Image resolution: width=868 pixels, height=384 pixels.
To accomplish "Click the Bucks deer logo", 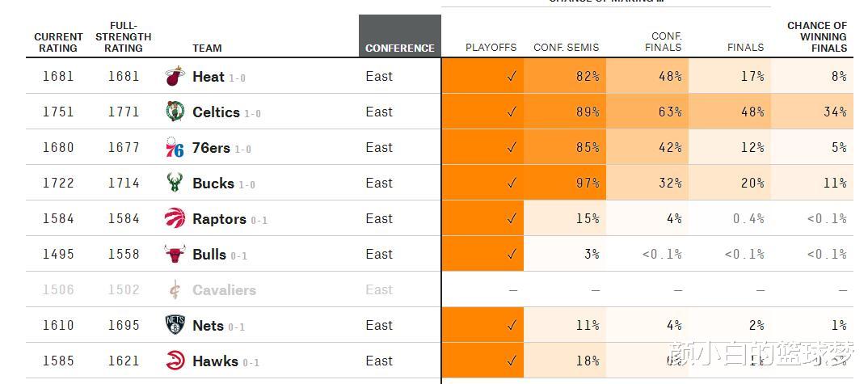I will coord(175,183).
